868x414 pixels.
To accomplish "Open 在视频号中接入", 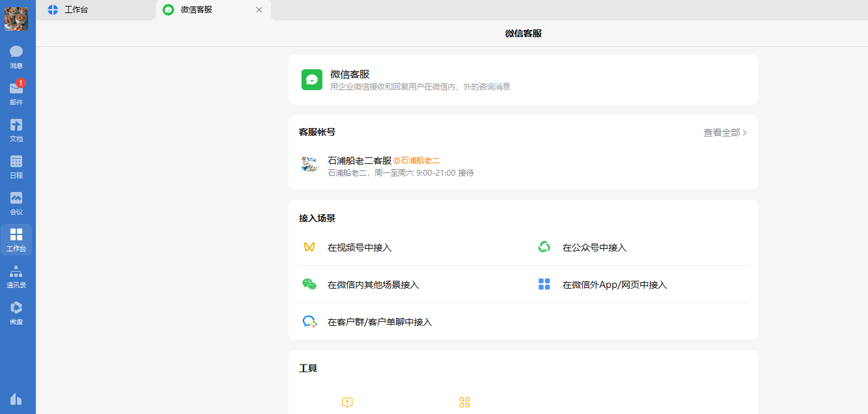I will point(360,247).
